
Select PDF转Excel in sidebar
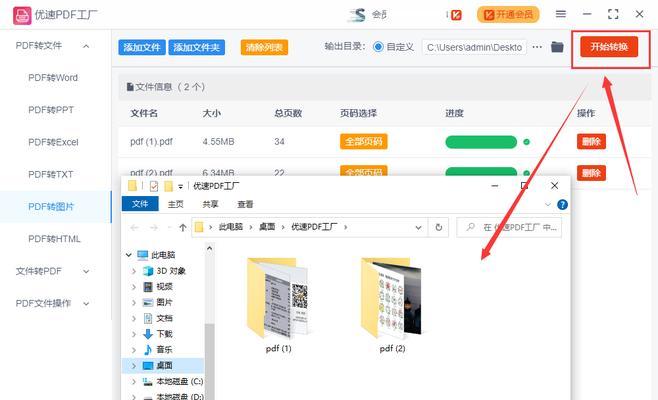click(53, 142)
